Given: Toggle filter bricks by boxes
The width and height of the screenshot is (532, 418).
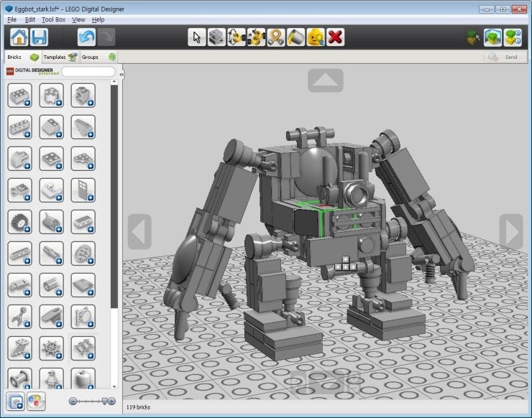Looking at the screenshot, I should tap(15, 401).
